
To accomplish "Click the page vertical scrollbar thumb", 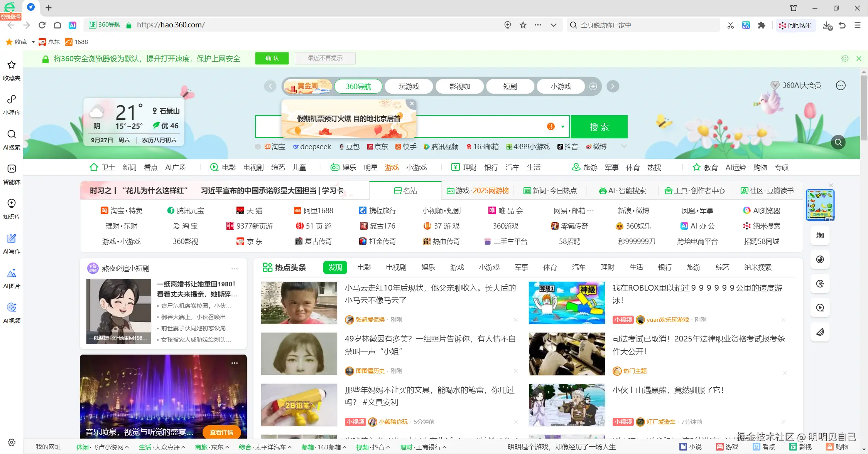I will pos(864,108).
